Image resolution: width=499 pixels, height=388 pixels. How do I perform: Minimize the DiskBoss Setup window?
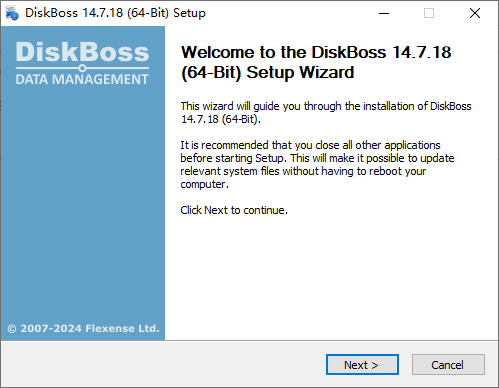coord(384,13)
